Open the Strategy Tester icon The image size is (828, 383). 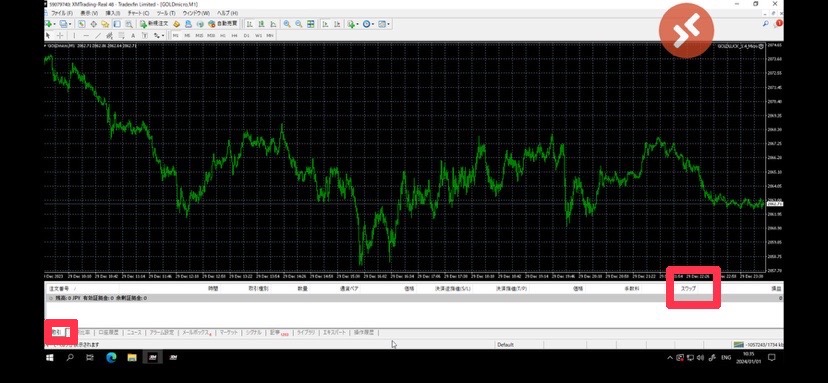(128, 24)
